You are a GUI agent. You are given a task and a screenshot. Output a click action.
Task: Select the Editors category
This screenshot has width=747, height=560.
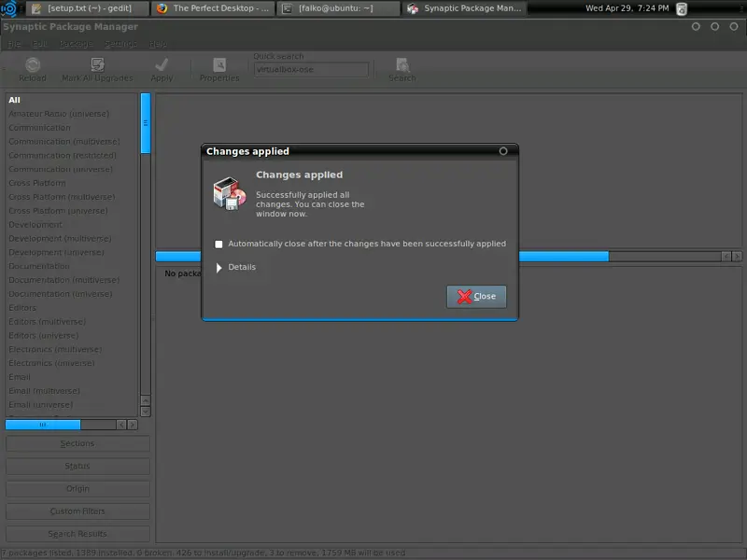tap(73, 308)
